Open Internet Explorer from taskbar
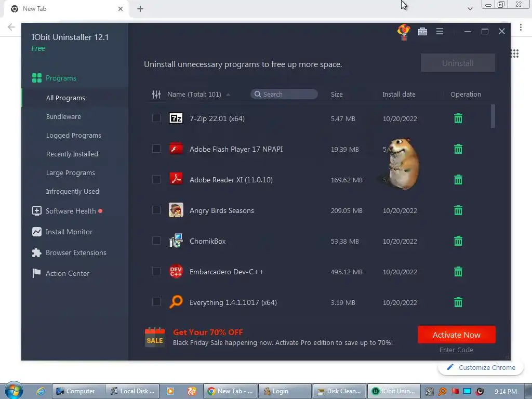 [x=41, y=391]
